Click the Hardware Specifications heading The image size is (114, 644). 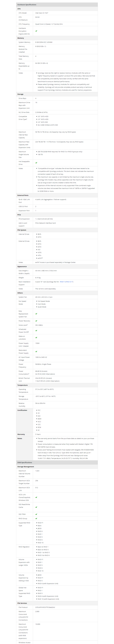coord(27,5)
